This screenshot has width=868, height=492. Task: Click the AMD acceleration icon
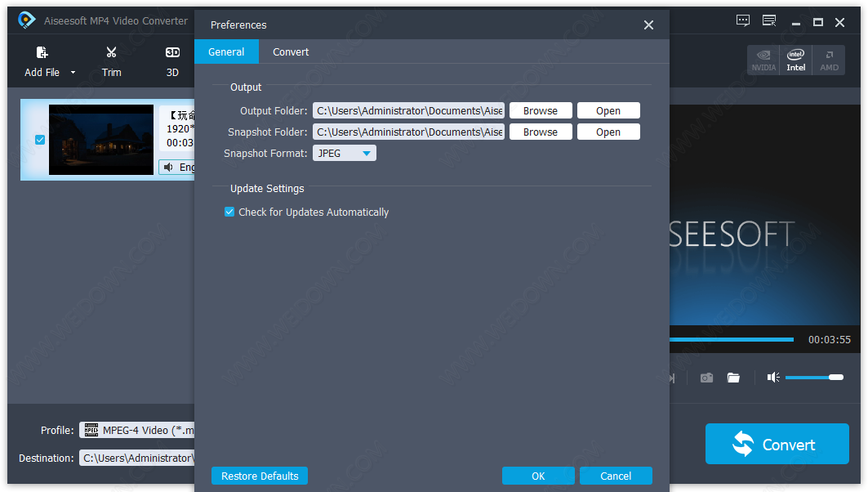(829, 60)
